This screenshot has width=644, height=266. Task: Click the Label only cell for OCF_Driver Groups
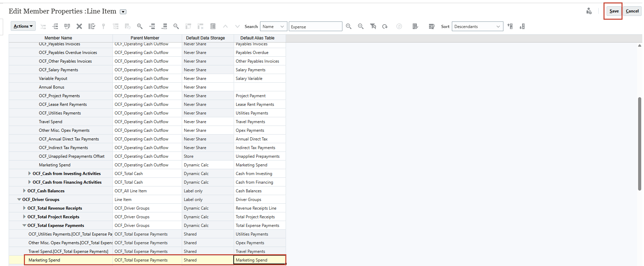208,200
